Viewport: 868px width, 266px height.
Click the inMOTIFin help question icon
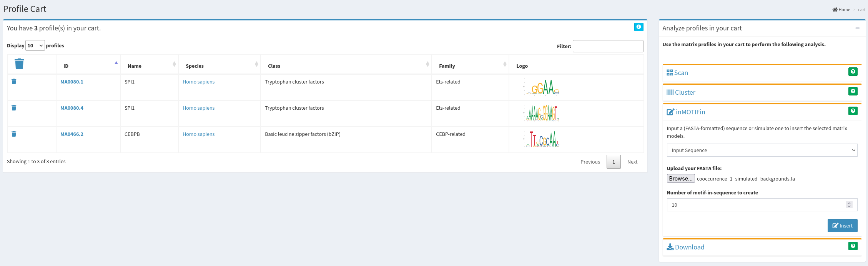coord(853,111)
